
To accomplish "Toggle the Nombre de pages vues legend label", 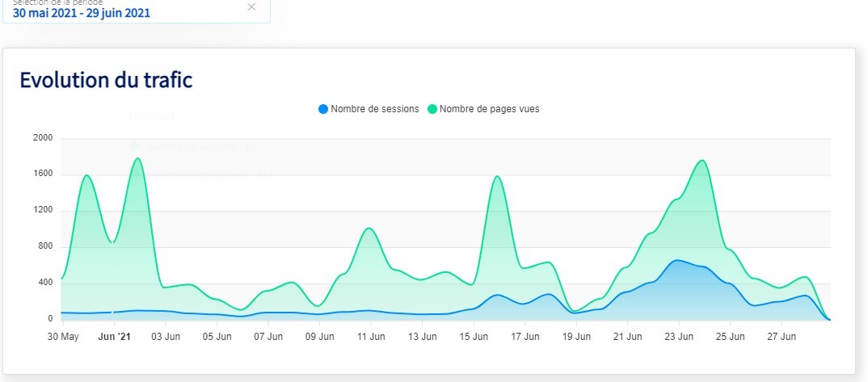I will (489, 109).
